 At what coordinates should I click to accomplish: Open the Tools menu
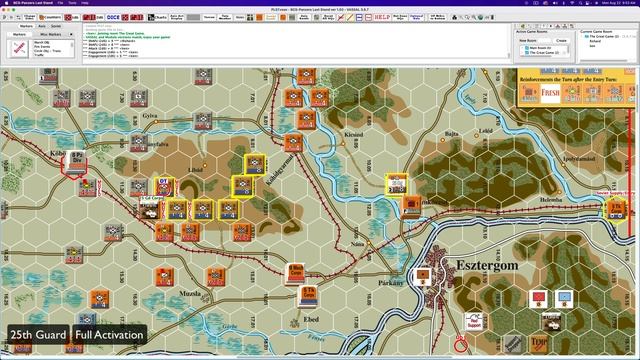click(x=72, y=2)
